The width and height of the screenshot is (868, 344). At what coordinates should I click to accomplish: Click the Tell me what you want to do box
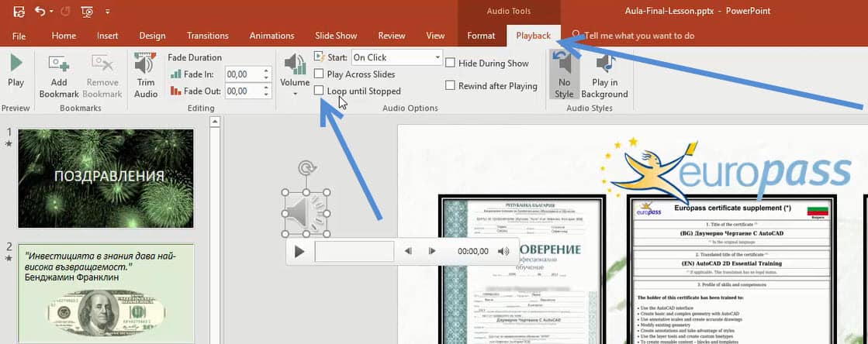[x=639, y=36]
